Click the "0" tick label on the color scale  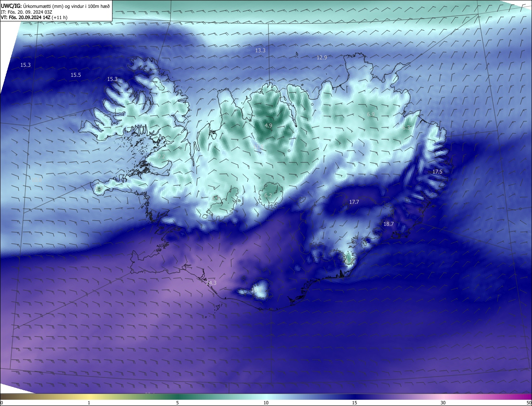tap(2, 403)
